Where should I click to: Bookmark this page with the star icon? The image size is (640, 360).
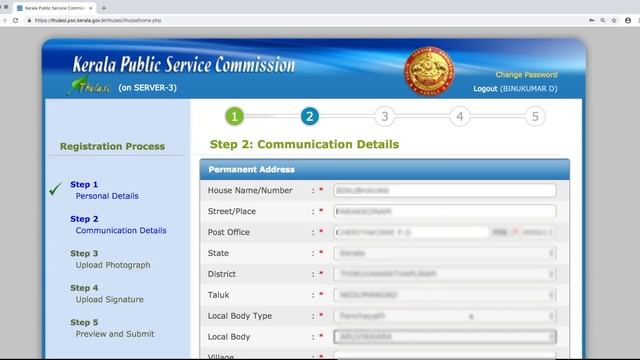click(614, 20)
